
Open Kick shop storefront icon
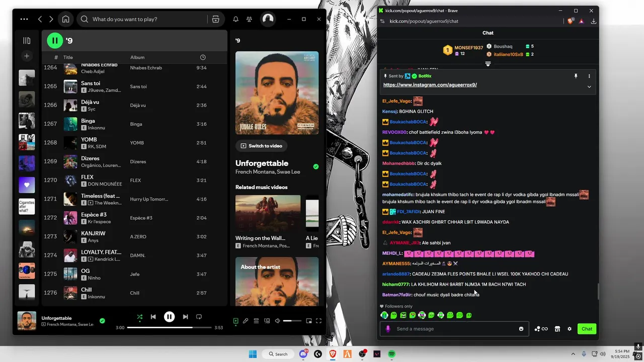557,329
